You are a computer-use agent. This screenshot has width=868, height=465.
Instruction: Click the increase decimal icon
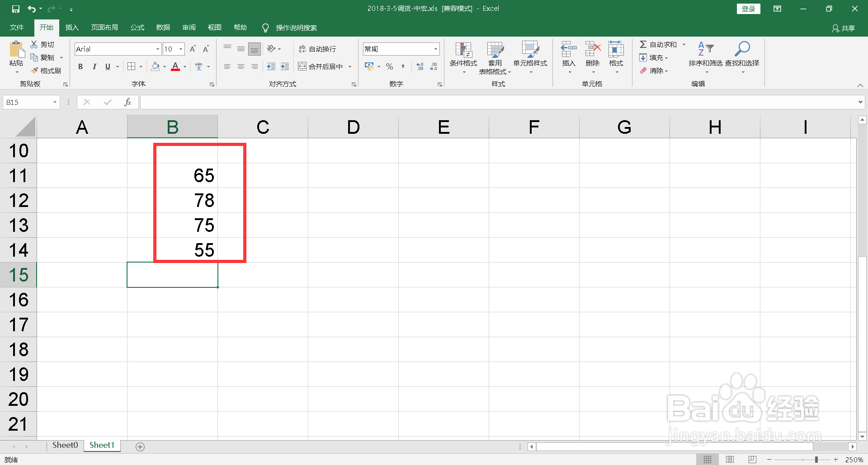point(420,66)
